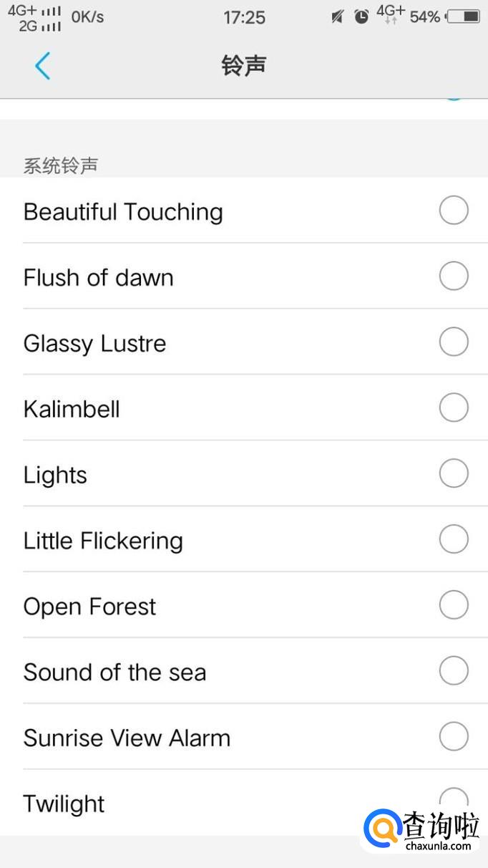Tap the 4G+ signal strength icon
This screenshot has width=488, height=868.
[x=34, y=12]
